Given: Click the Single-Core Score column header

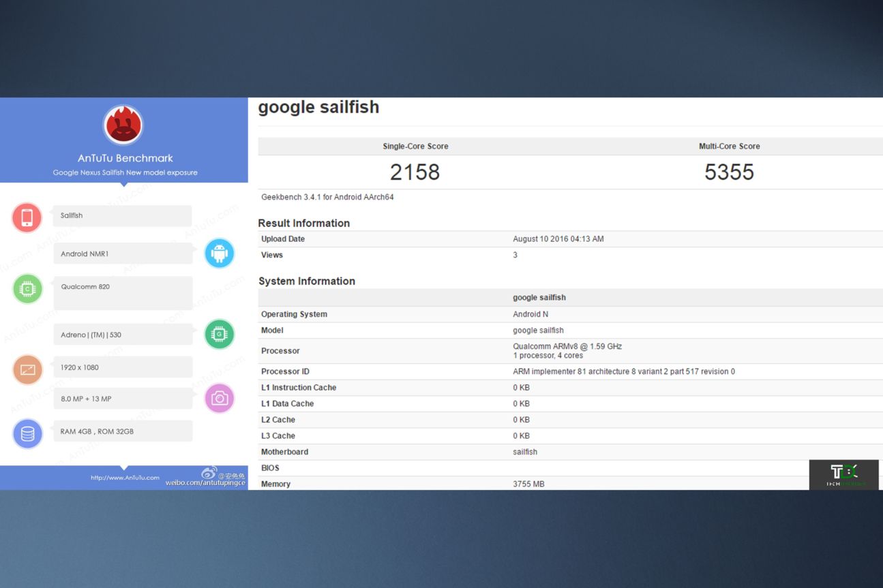Looking at the screenshot, I should tap(415, 146).
